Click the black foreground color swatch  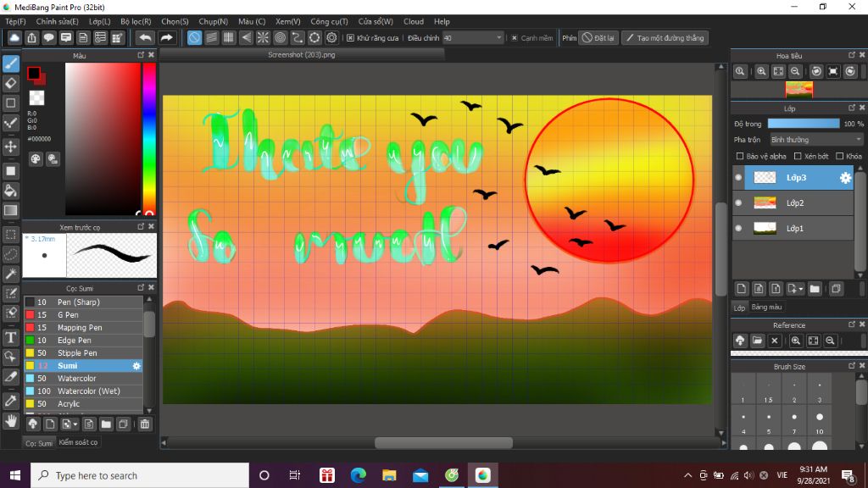pos(34,73)
